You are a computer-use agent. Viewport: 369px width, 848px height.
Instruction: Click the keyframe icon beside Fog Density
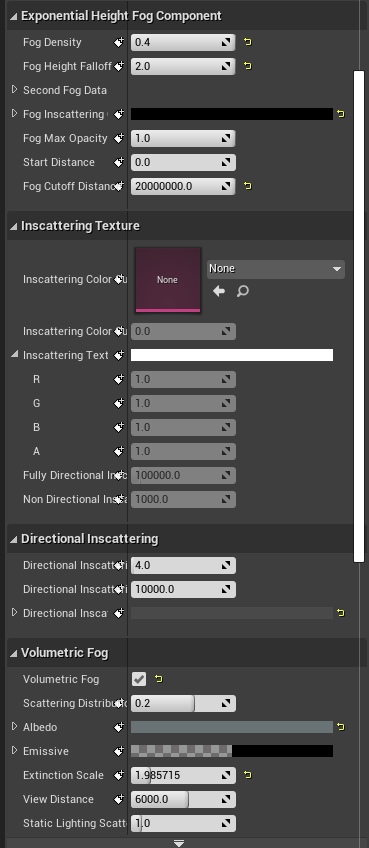[x=119, y=42]
